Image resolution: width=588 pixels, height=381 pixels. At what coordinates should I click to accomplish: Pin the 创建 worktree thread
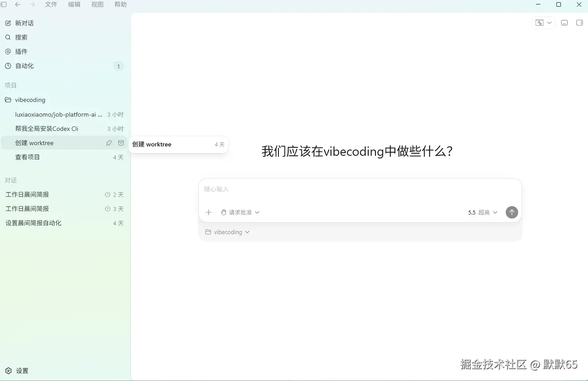click(109, 143)
